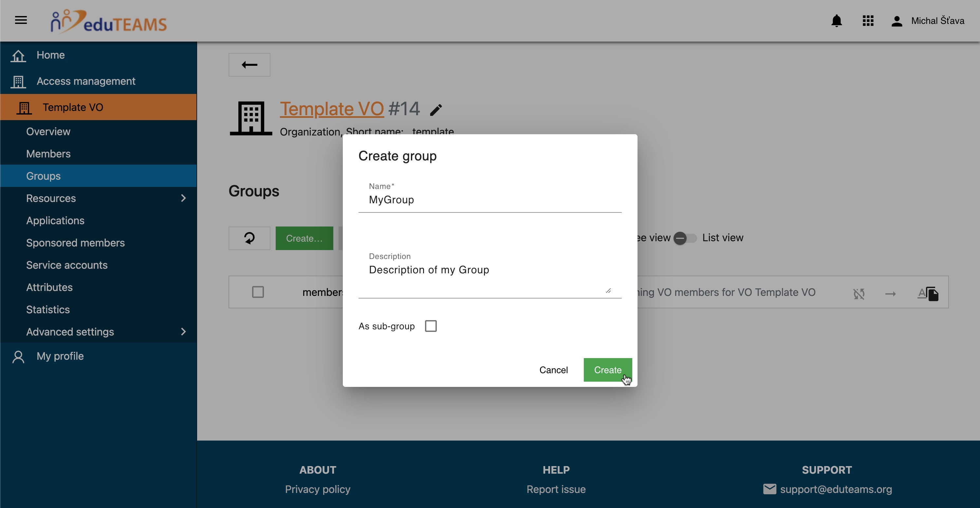Go back using the left arrow button
Image resolution: width=980 pixels, height=508 pixels.
(249, 64)
